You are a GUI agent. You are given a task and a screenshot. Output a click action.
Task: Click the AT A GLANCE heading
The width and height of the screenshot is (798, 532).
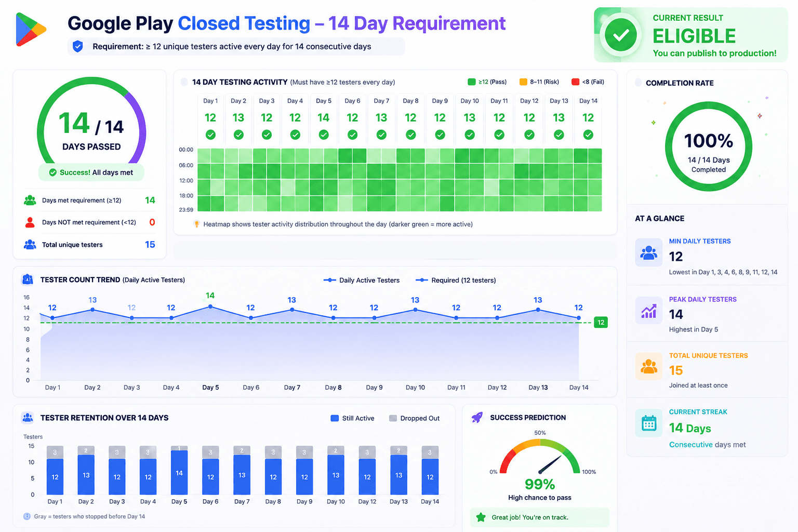pos(660,219)
